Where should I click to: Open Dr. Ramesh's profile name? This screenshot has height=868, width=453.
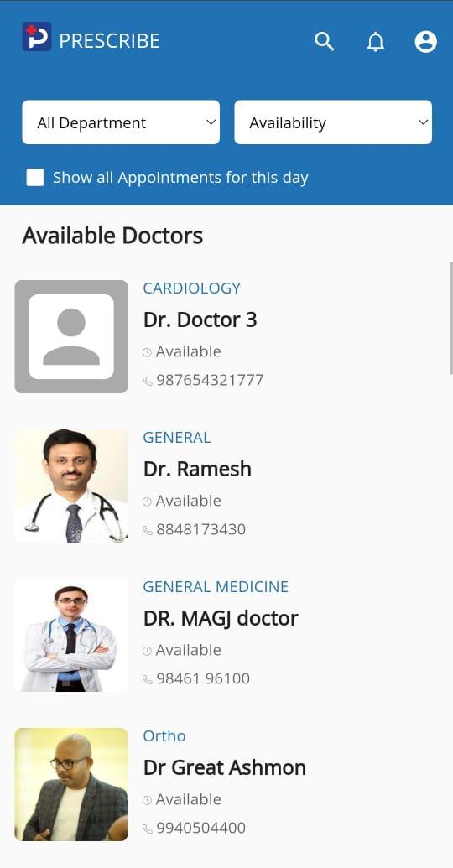197,469
